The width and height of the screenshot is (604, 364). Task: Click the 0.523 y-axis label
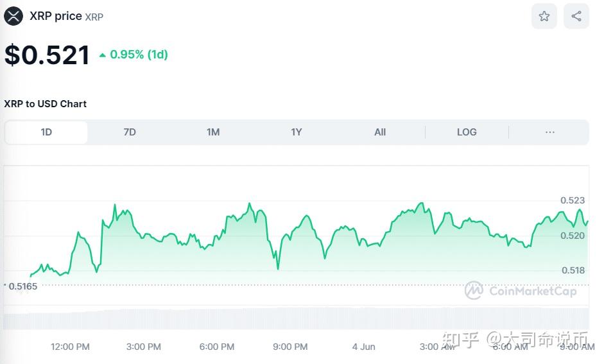pos(573,200)
